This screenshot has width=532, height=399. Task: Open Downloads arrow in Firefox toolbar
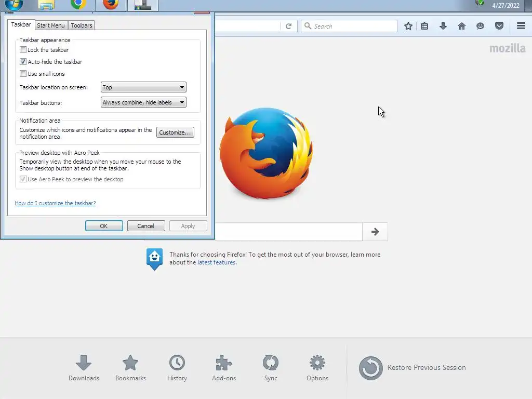click(443, 26)
